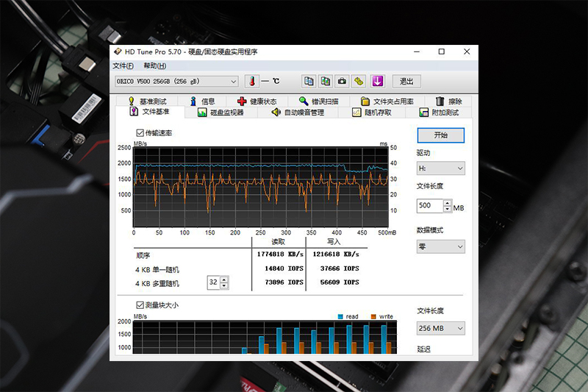
Task: Open the 文件(F) menu
Action: click(x=123, y=65)
